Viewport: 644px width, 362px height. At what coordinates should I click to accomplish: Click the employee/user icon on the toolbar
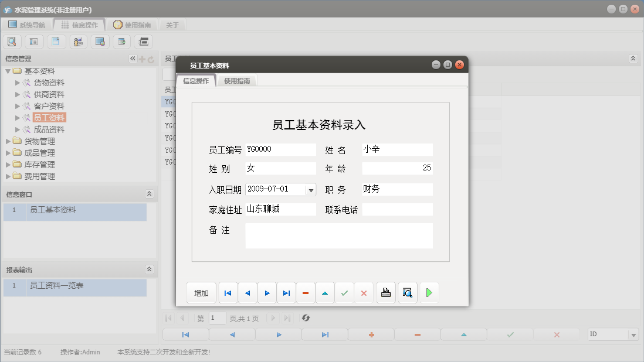(77, 41)
